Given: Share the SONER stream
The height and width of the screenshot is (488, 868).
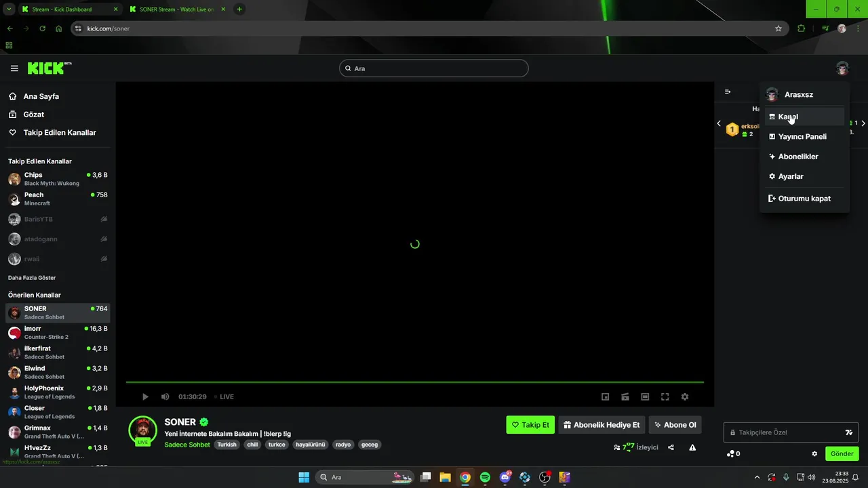Looking at the screenshot, I should (x=671, y=447).
